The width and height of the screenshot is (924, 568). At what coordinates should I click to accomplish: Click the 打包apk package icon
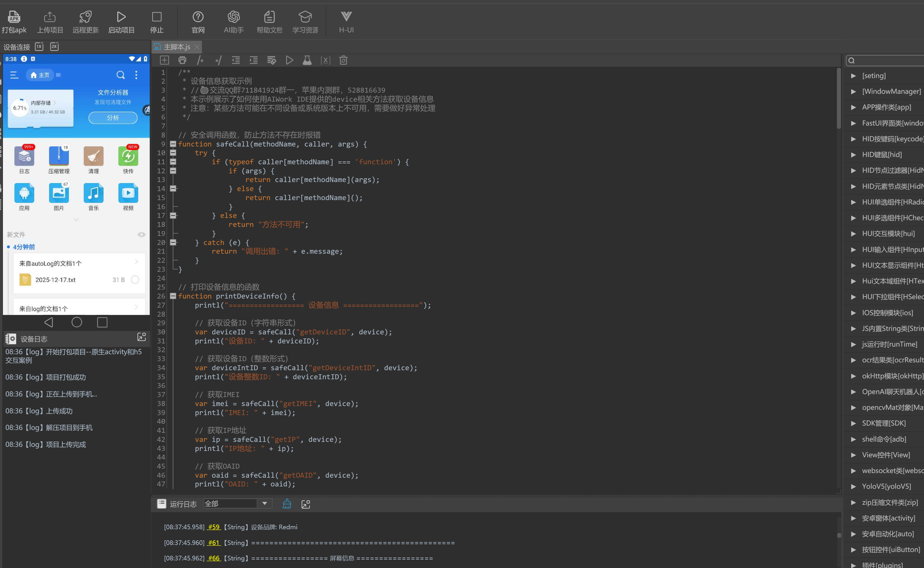(x=14, y=17)
